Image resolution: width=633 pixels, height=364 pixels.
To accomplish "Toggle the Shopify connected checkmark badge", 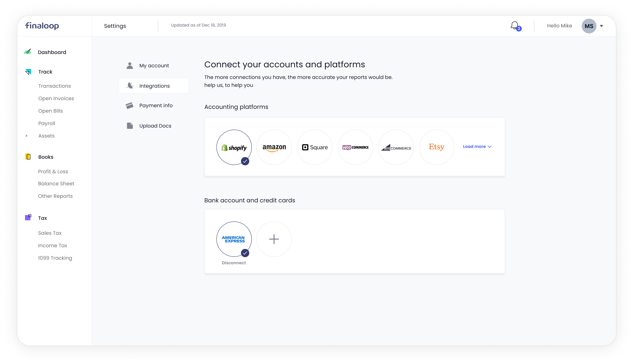I will 245,161.
